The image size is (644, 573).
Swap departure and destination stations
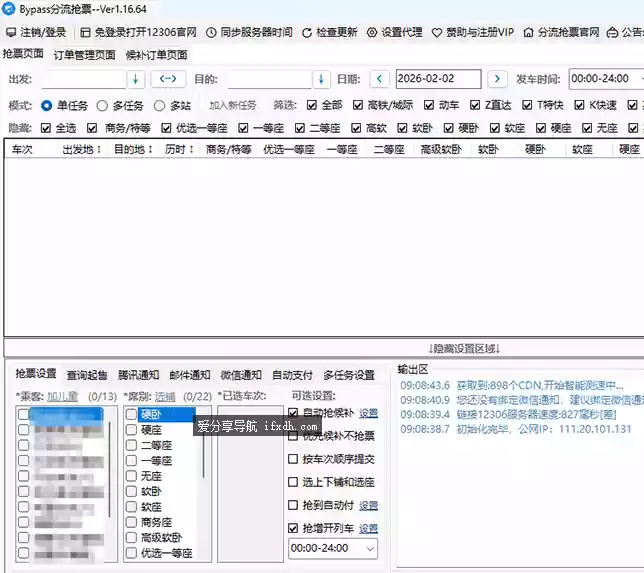pyautogui.click(x=168, y=78)
